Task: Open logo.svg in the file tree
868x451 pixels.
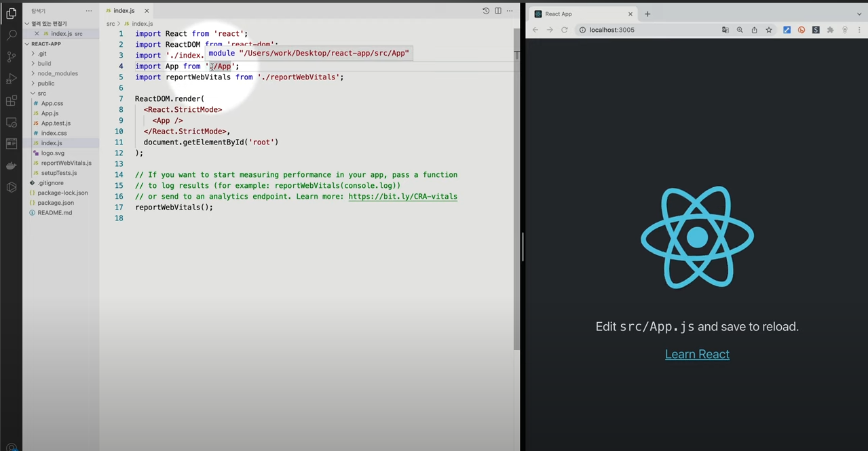Action: pos(52,153)
